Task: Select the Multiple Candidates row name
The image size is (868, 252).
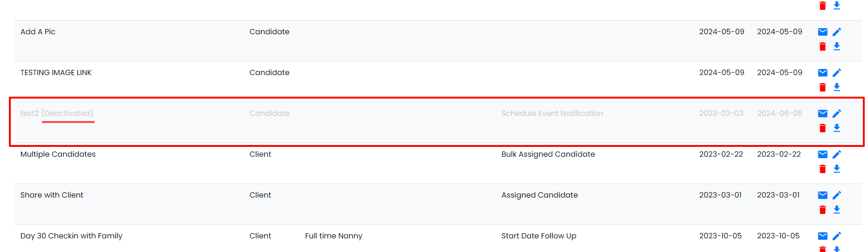Action: click(58, 154)
